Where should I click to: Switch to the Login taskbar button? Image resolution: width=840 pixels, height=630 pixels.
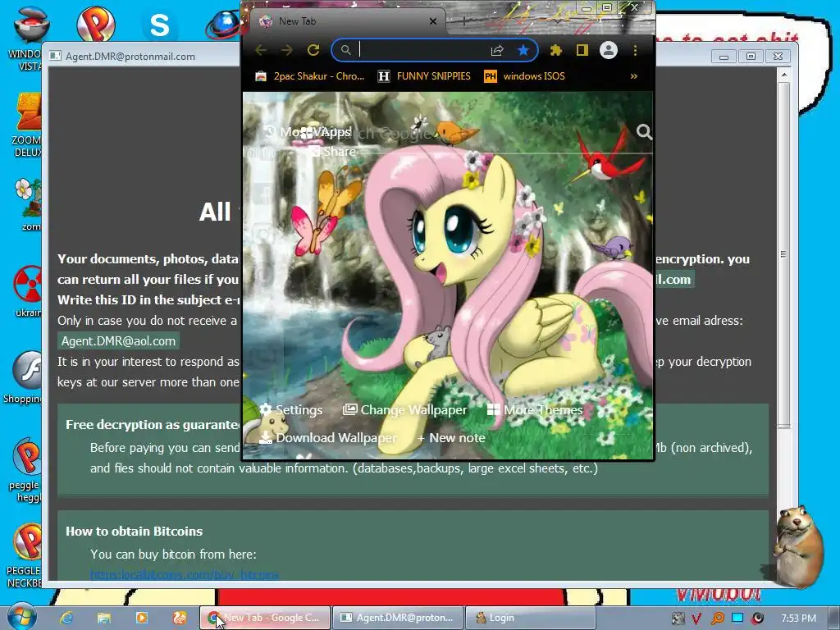coord(531,618)
